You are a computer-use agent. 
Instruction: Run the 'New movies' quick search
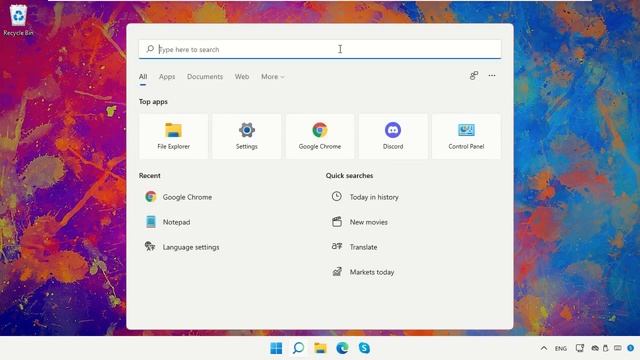(x=360, y=222)
